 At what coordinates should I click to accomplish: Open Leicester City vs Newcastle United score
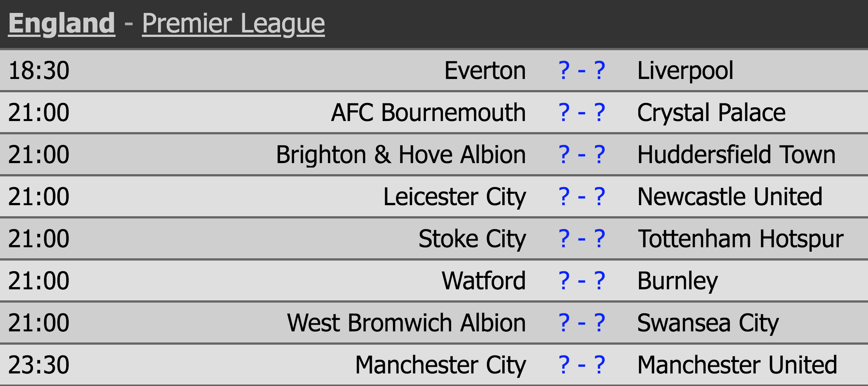[582, 197]
